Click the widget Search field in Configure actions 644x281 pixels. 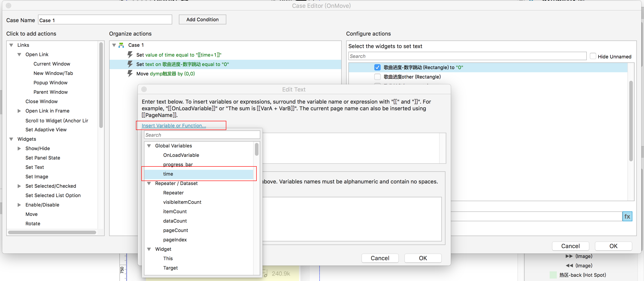(x=467, y=56)
